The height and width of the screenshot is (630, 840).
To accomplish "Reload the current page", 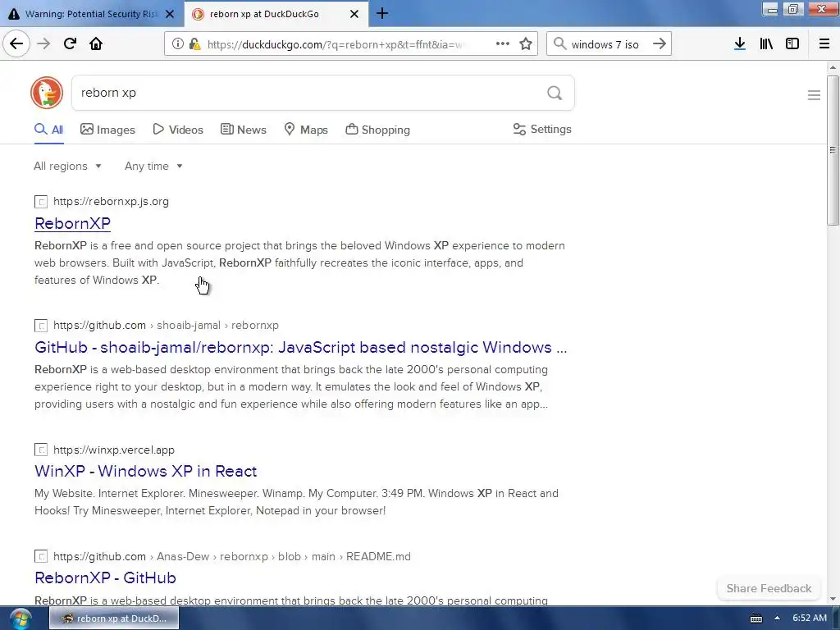I will [70, 44].
